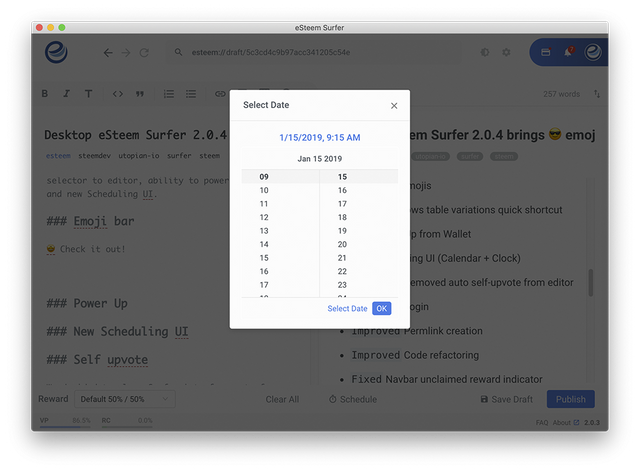The height and width of the screenshot is (473, 640).
Task: Apply italic formatting in editor
Action: (66, 94)
